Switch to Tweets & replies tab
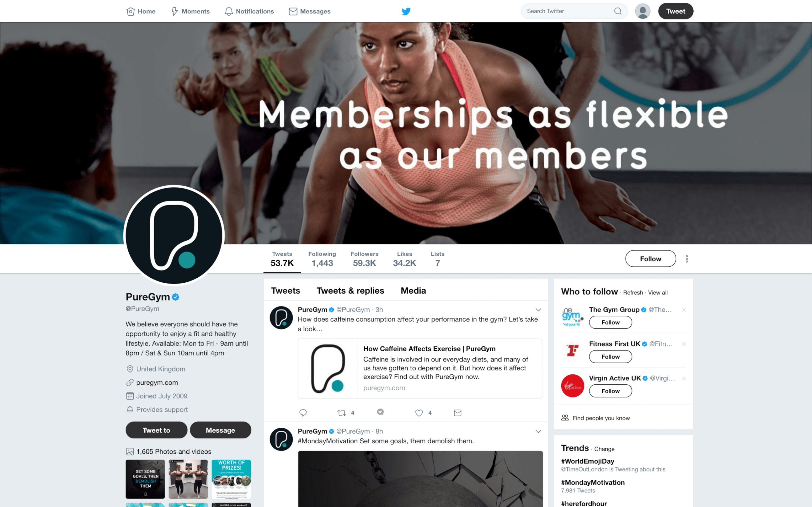The image size is (812, 507). click(350, 291)
